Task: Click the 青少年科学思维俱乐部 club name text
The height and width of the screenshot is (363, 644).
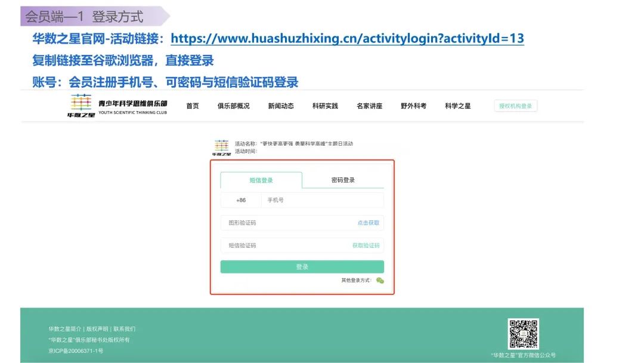Action: pyautogui.click(x=132, y=103)
